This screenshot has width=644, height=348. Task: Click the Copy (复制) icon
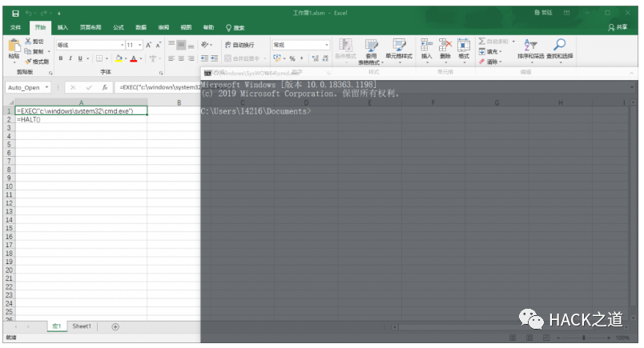click(x=28, y=51)
